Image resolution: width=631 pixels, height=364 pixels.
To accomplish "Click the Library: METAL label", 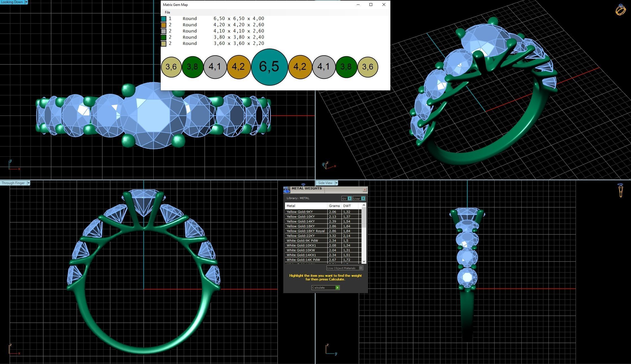I will [x=298, y=198].
